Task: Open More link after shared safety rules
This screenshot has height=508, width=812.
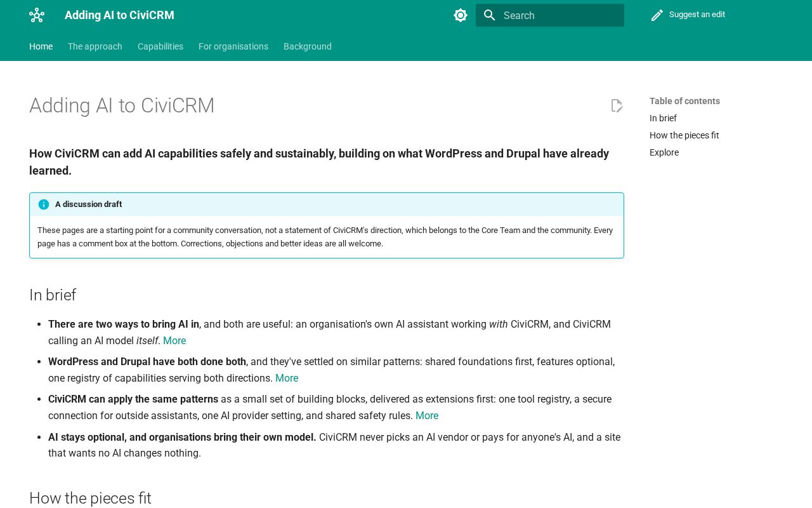Action: 427,415
